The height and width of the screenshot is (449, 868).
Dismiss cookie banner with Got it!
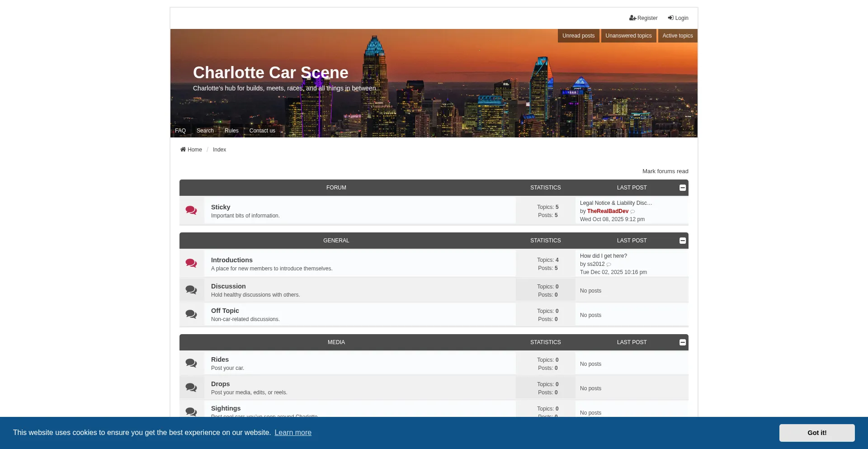[816, 433]
